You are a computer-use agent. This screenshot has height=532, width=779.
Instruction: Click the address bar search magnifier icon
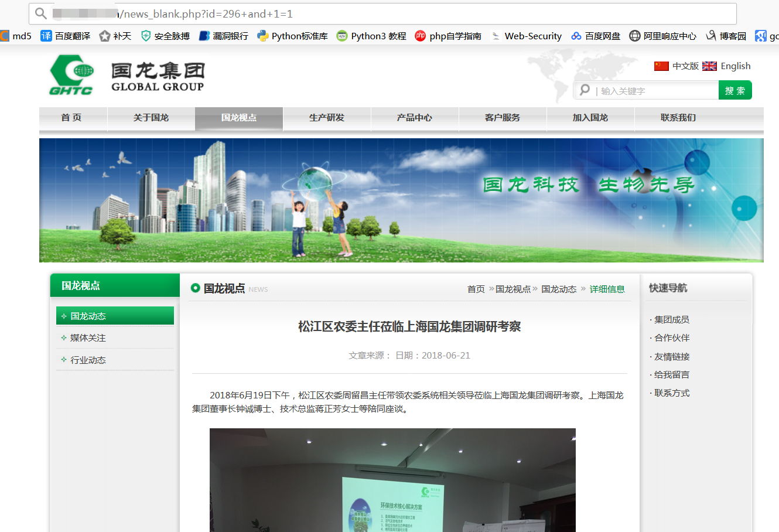tap(40, 13)
